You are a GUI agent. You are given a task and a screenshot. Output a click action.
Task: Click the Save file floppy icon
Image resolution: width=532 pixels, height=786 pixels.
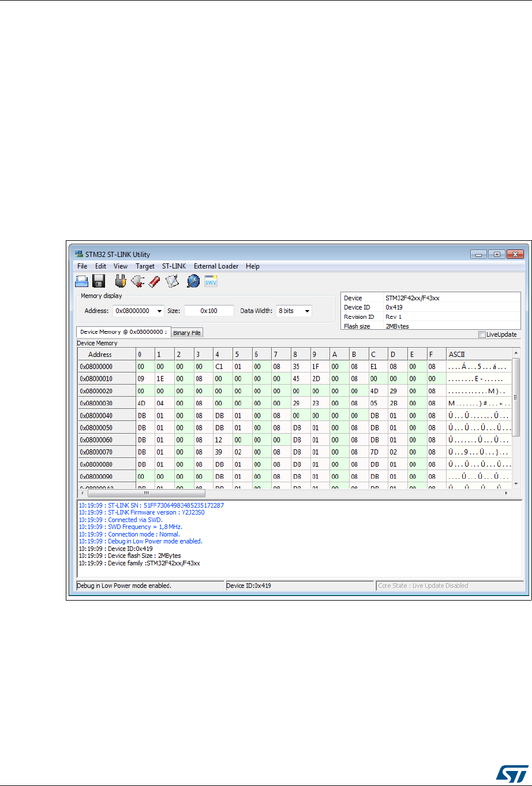click(98, 281)
